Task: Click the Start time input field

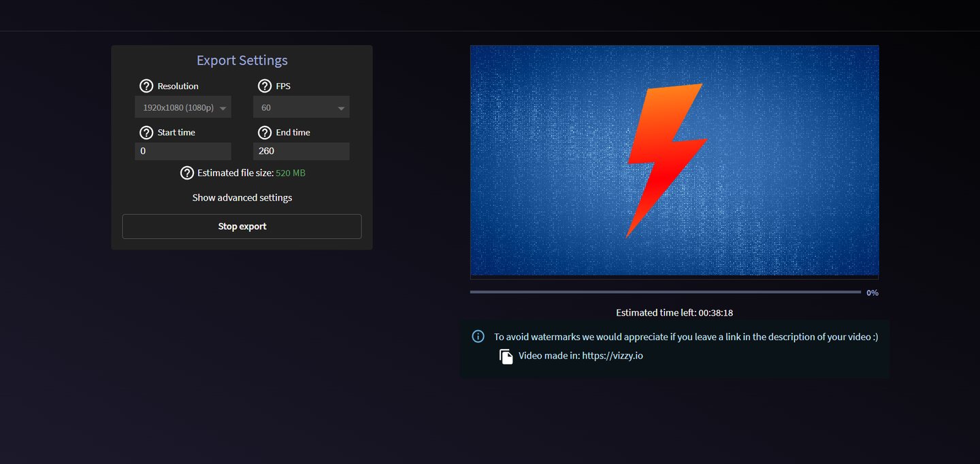Action: [183, 151]
